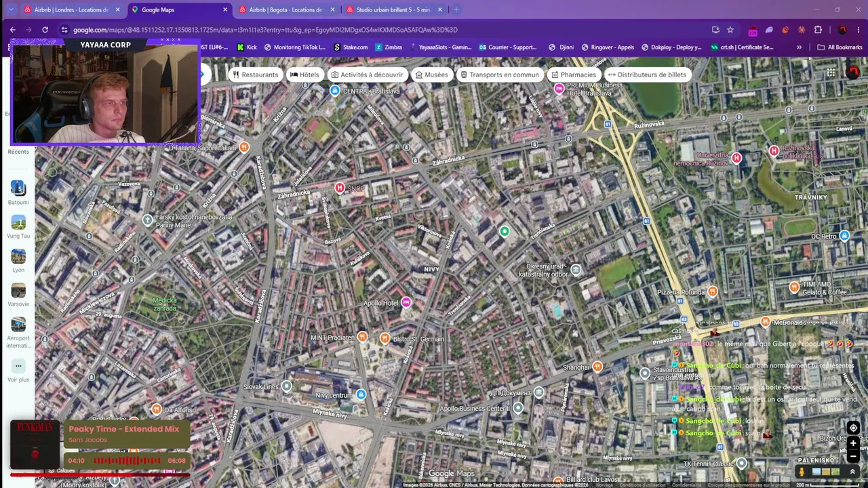The height and width of the screenshot is (488, 868).
Task: Select PREMIUM Business Hotel pin
Action: click(x=559, y=89)
